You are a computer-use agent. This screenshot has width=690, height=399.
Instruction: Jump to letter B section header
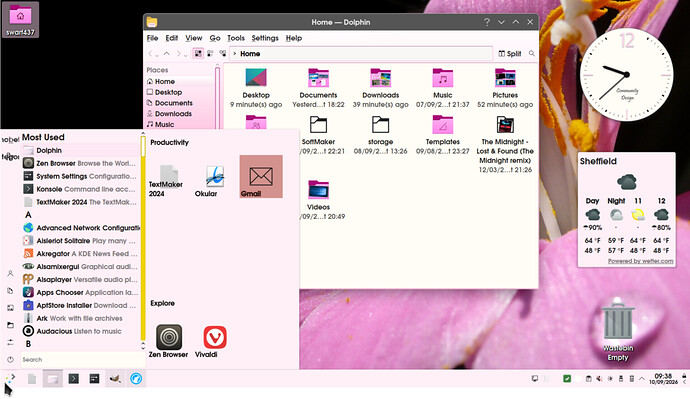point(28,344)
